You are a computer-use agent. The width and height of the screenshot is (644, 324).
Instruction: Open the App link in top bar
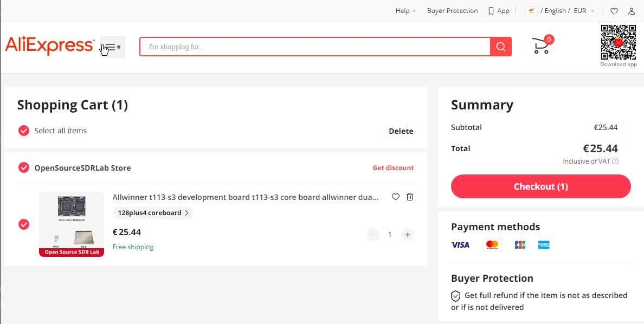click(x=499, y=11)
